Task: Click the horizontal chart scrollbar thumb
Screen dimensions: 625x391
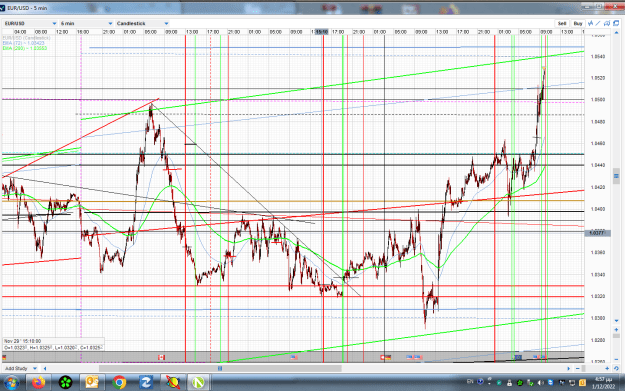Action: coord(220,368)
